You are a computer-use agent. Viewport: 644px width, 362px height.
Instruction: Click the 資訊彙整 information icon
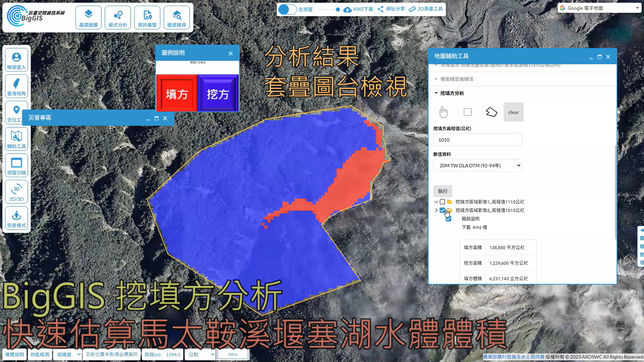(x=147, y=18)
